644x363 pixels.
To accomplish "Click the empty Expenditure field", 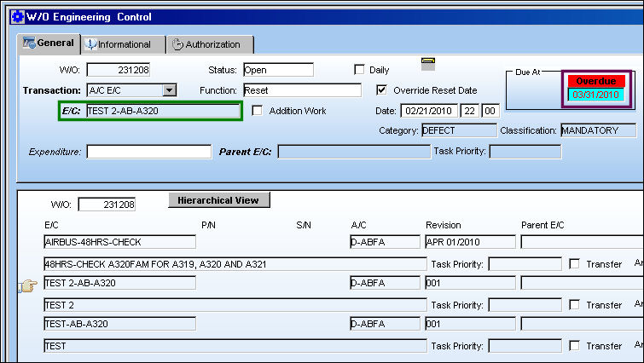I will tap(149, 152).
